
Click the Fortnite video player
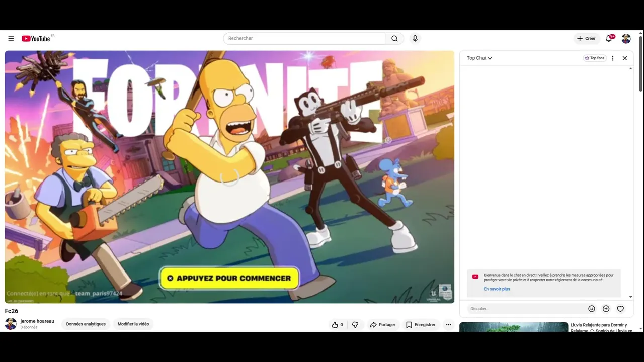(229, 177)
